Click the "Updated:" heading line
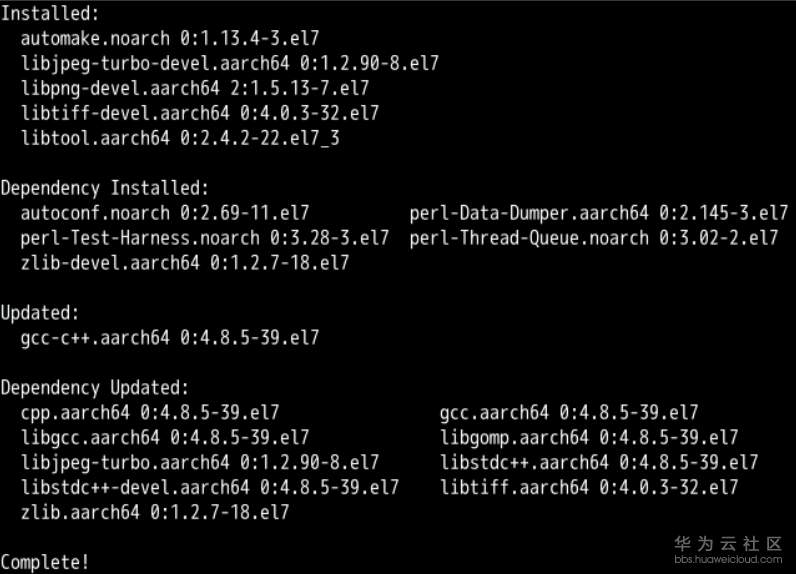Viewport: 796px width, 574px height. coord(39,313)
